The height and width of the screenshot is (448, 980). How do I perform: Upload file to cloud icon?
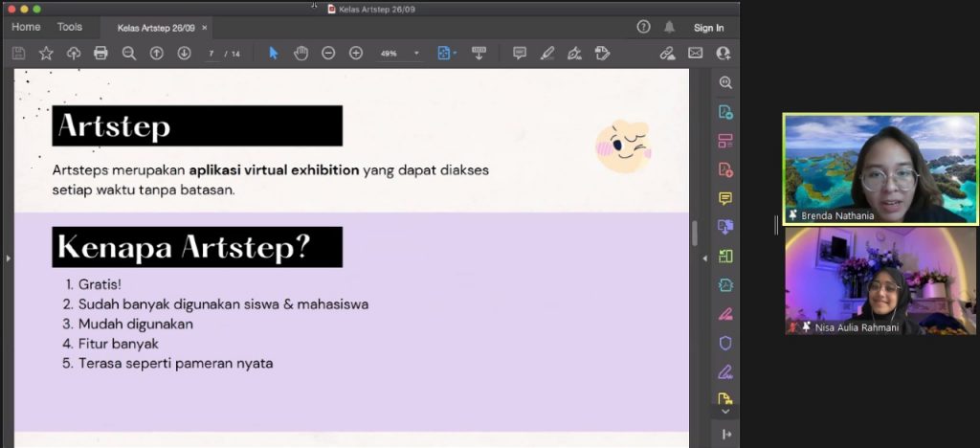click(x=74, y=53)
